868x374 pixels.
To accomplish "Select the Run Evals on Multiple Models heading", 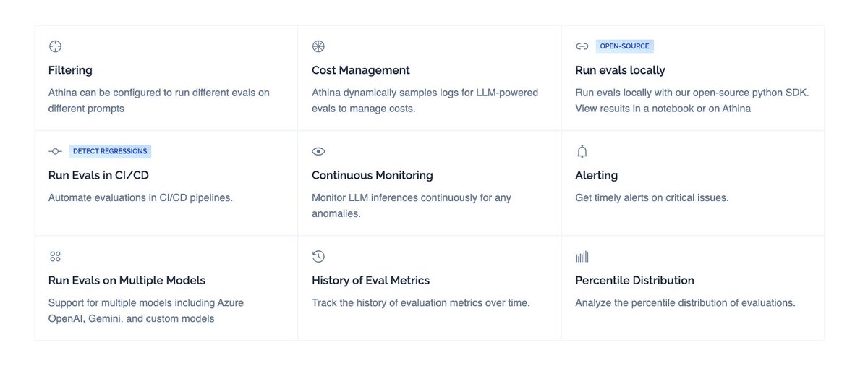I will point(127,280).
